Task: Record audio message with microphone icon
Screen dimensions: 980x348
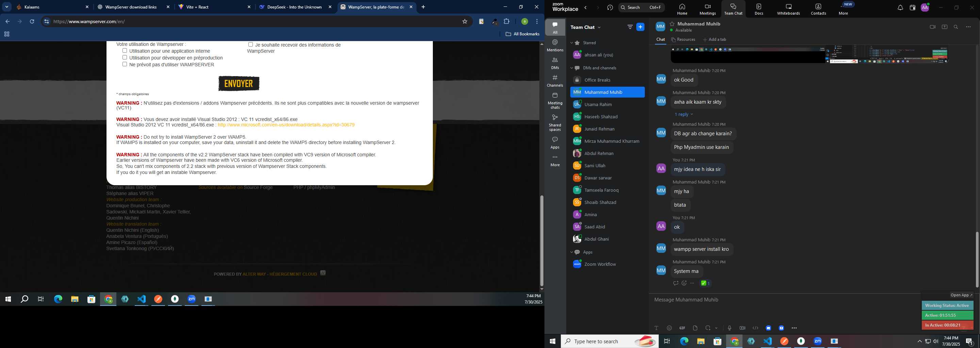Action: click(729, 328)
